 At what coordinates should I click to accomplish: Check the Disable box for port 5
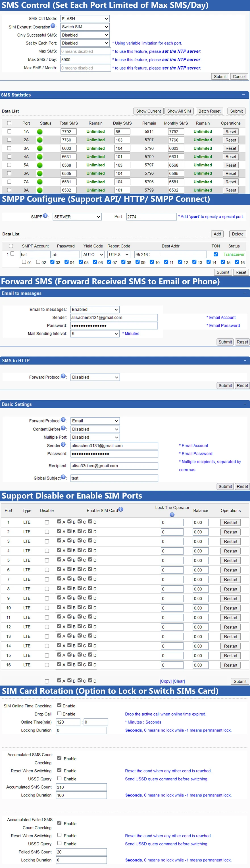click(47, 560)
